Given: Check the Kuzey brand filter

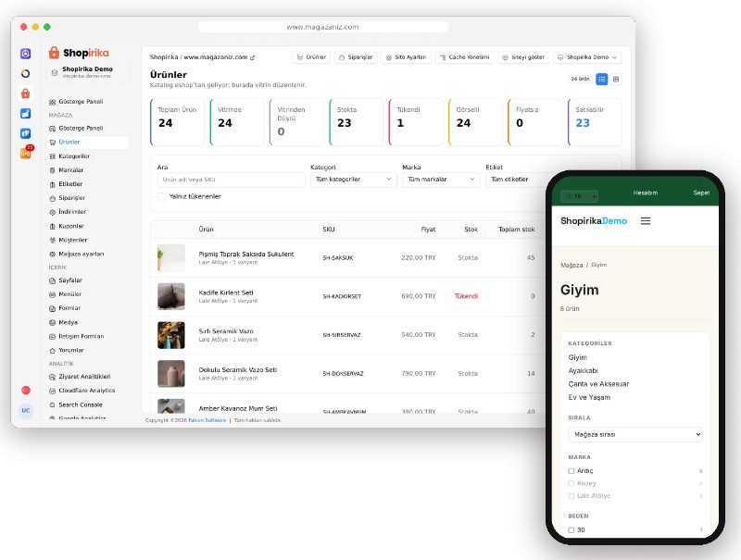Looking at the screenshot, I should [571, 483].
